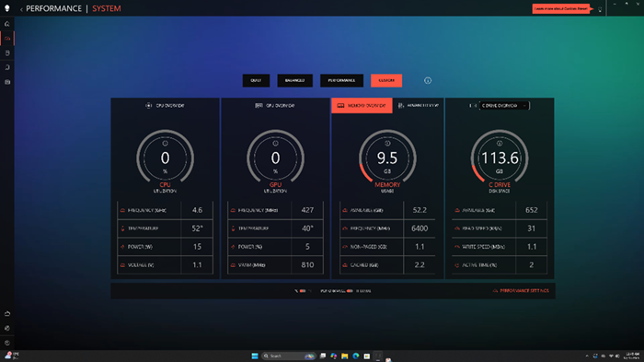Screen dimensions: 644x362
Task: Click the lightbulb tips icon in the title bar
Action: click(600, 9)
